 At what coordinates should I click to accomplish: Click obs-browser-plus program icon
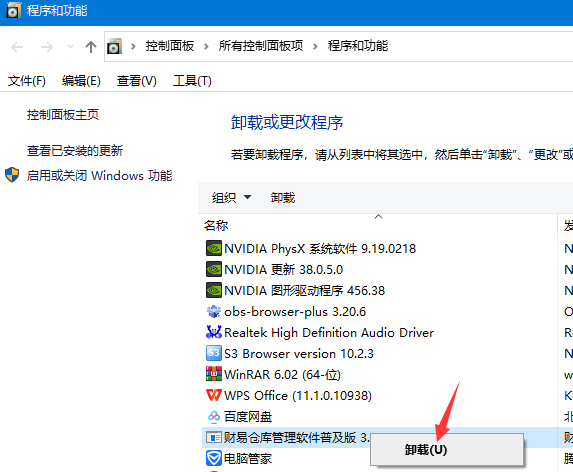point(214,312)
